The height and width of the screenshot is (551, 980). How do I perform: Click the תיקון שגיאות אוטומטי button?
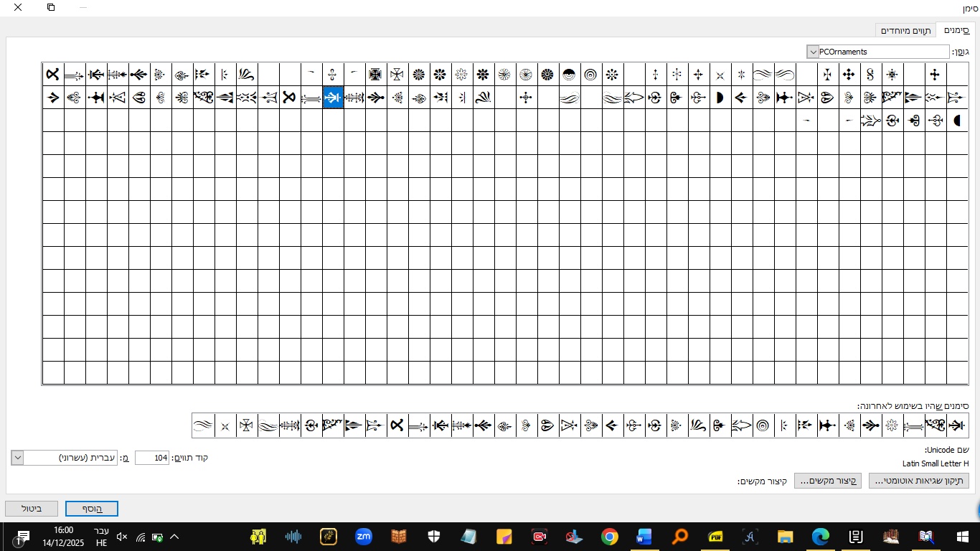pos(918,481)
